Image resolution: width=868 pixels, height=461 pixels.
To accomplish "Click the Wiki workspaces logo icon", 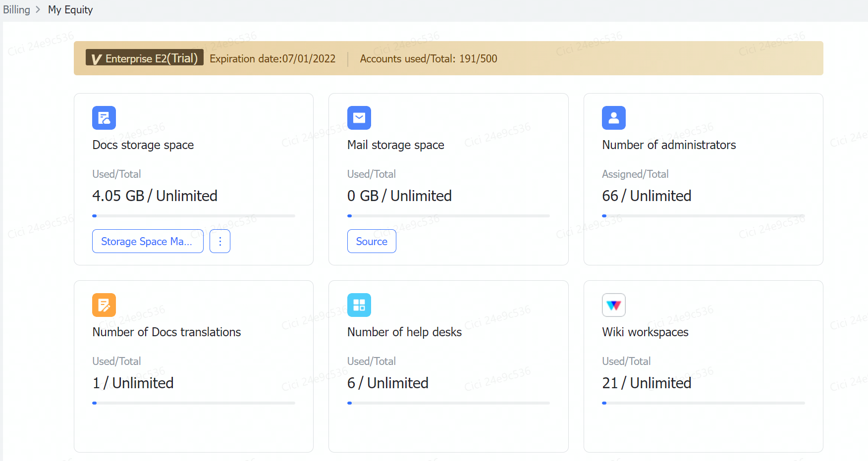I will (x=613, y=305).
